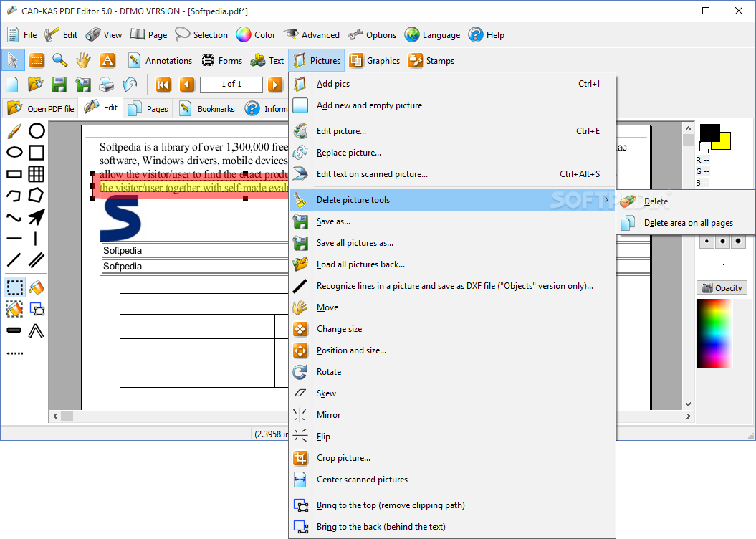This screenshot has height=539, width=756.
Task: Switch to the Bookmarks tab
Action: (207, 108)
